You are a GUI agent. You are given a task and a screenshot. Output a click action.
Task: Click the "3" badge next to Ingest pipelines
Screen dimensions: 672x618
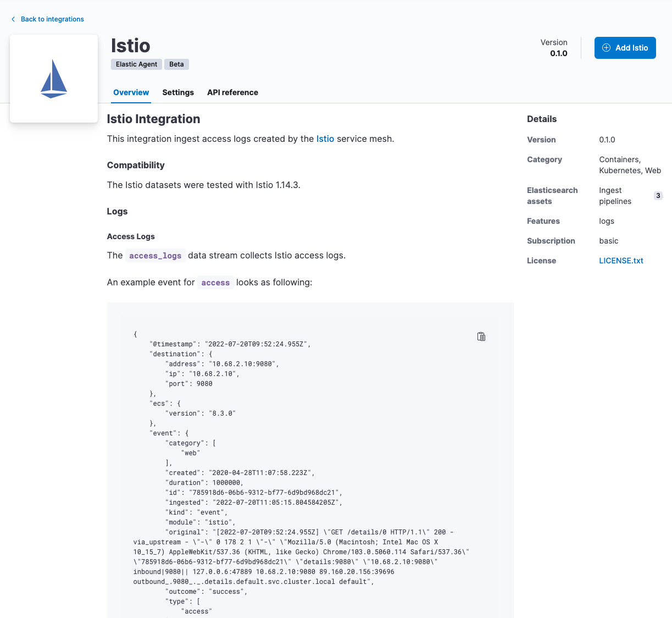[658, 195]
